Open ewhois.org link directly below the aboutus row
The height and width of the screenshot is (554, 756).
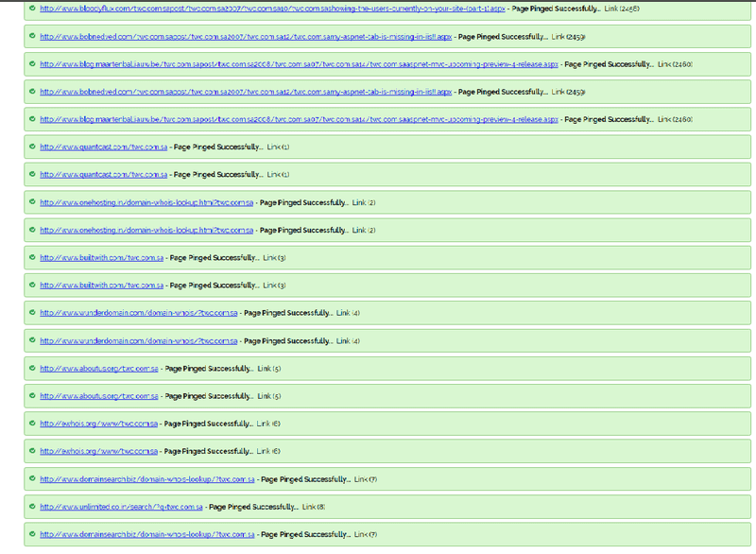(x=99, y=424)
